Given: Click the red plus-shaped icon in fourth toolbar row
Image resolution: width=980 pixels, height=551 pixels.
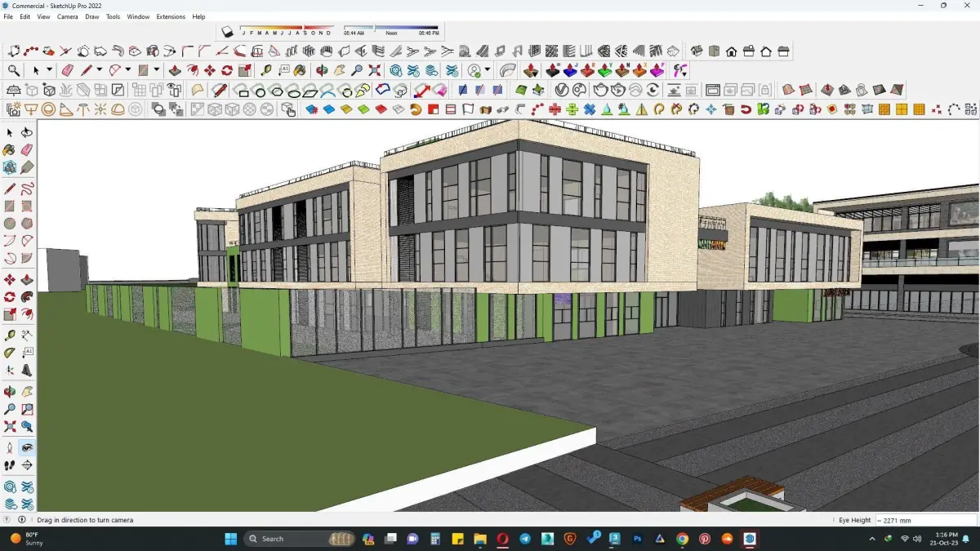Looking at the screenshot, I should pyautogui.click(x=555, y=109).
